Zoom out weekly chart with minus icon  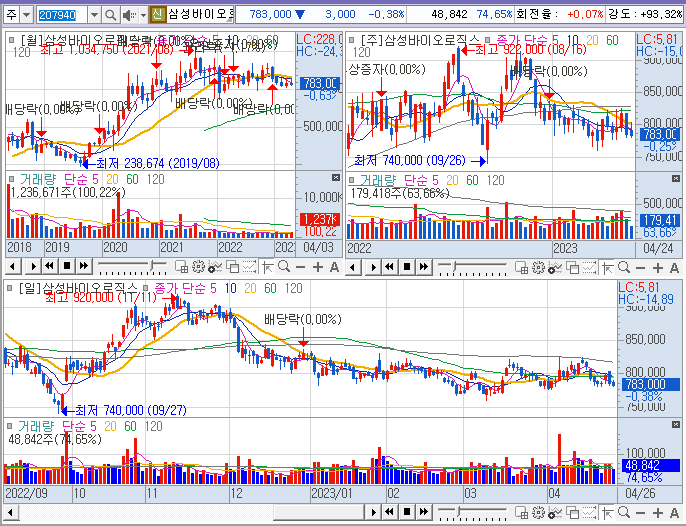coord(640,267)
